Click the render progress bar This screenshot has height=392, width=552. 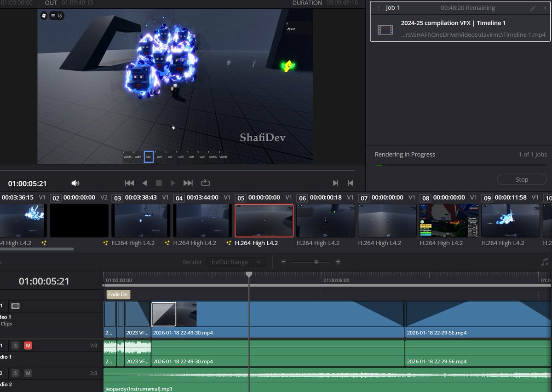point(460,165)
